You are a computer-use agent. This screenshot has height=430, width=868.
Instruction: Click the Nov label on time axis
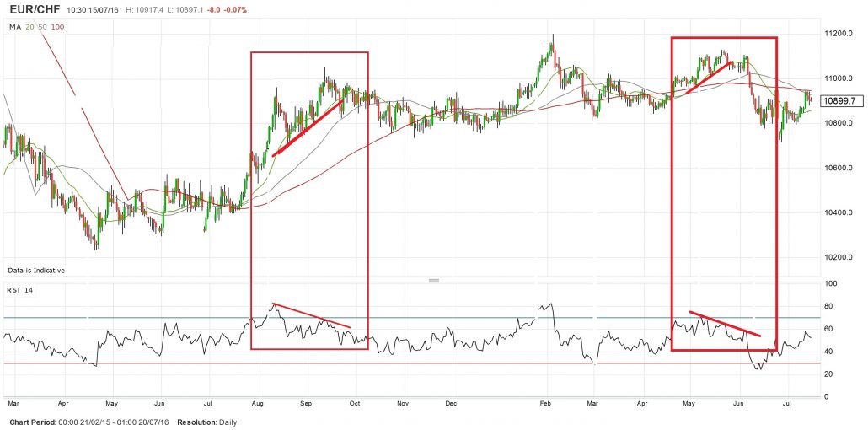[x=403, y=405]
